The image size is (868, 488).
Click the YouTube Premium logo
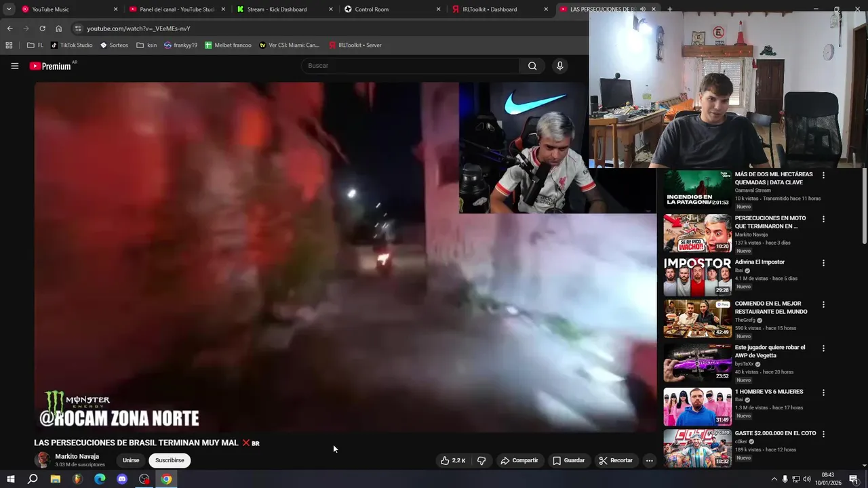(x=50, y=66)
